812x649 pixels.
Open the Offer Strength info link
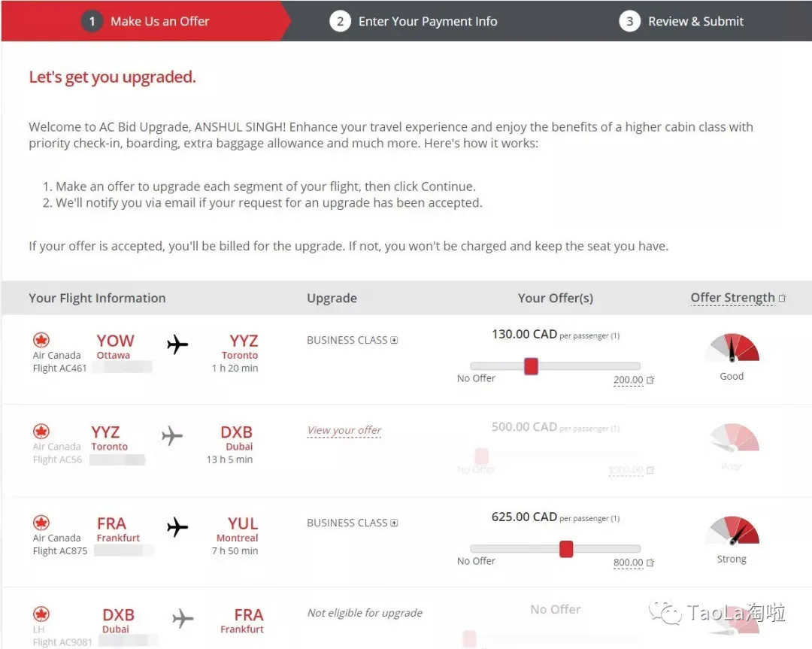coord(732,298)
